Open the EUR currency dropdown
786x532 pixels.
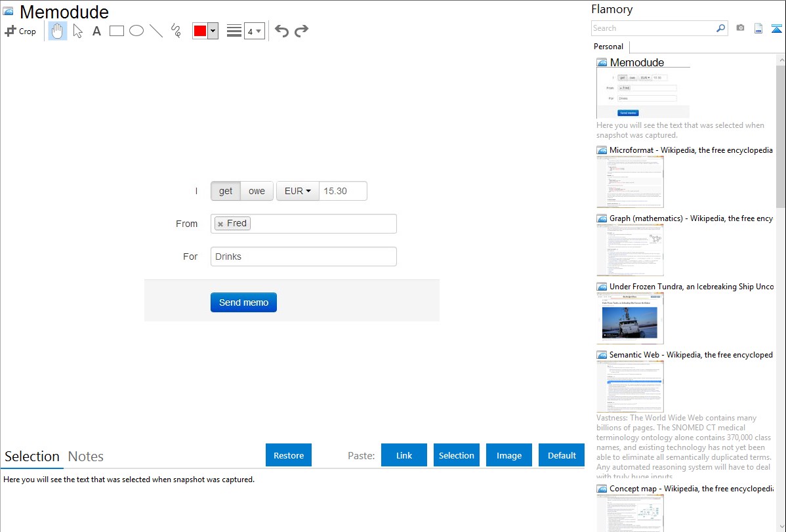pos(298,191)
